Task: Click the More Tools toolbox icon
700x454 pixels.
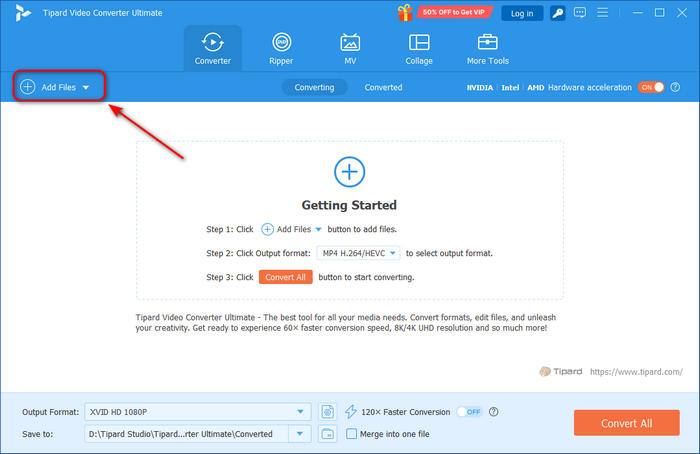Action: [x=488, y=42]
